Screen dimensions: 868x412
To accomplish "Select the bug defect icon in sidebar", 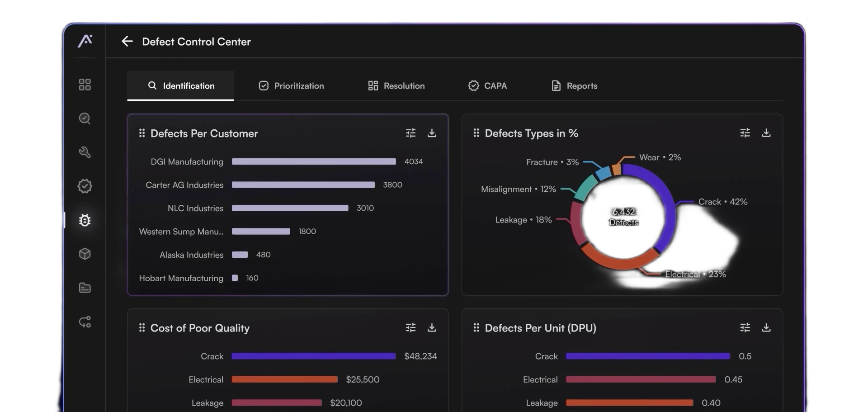I will (85, 220).
